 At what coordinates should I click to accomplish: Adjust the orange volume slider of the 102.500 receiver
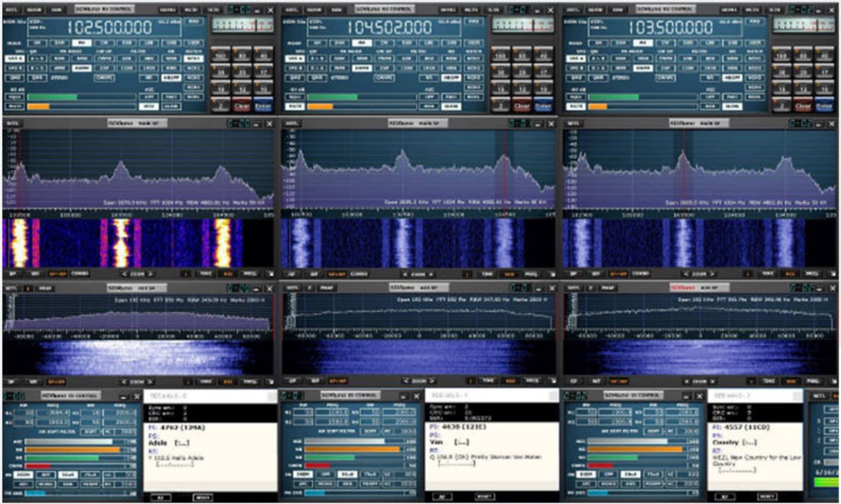click(81, 106)
